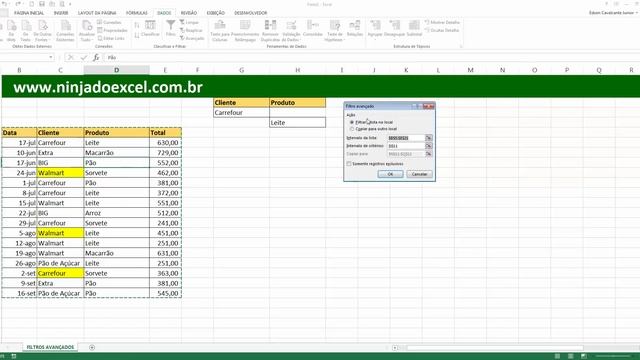This screenshot has height=360, width=640.
Task: Open Relações tool in ribbon
Action: tap(355, 29)
